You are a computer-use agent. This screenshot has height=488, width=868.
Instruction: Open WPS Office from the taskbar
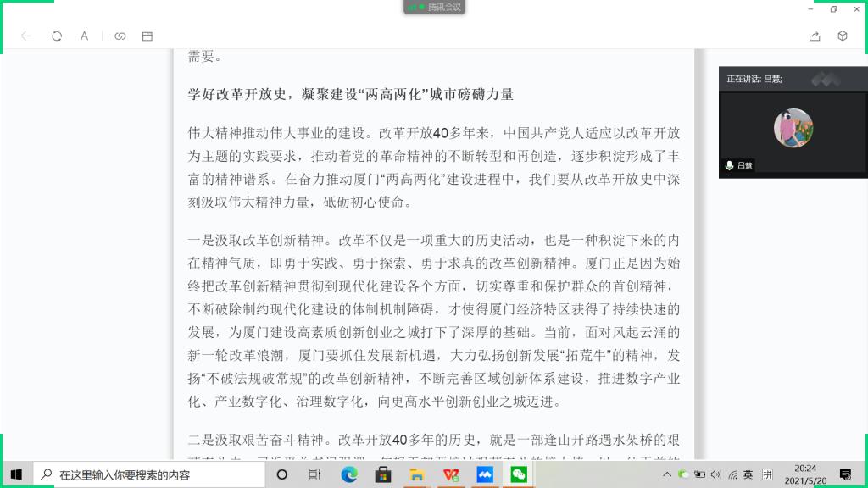[x=451, y=475]
